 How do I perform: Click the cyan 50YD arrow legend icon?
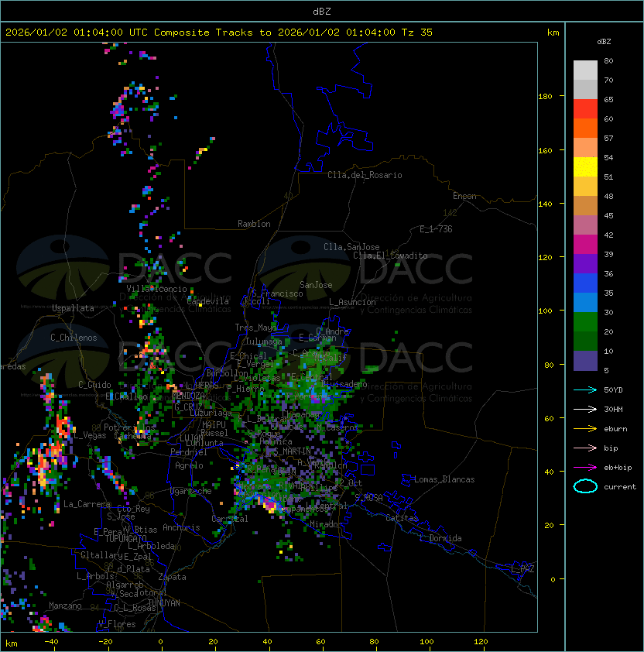(585, 389)
